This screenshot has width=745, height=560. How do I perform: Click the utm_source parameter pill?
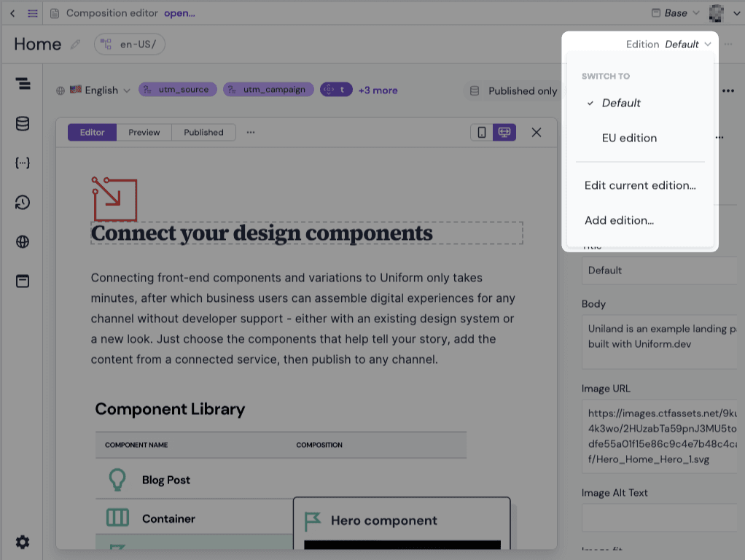(178, 90)
